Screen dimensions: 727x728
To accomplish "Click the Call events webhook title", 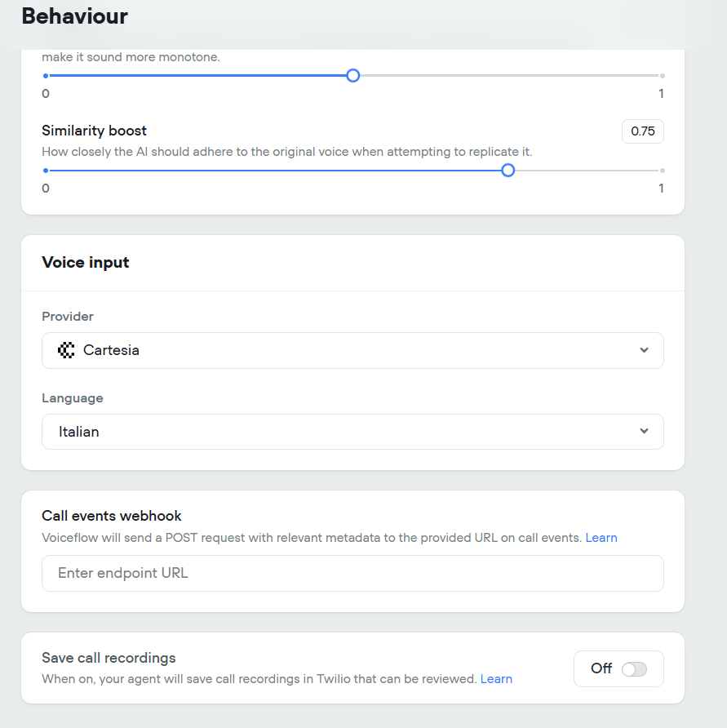I will click(x=112, y=516).
